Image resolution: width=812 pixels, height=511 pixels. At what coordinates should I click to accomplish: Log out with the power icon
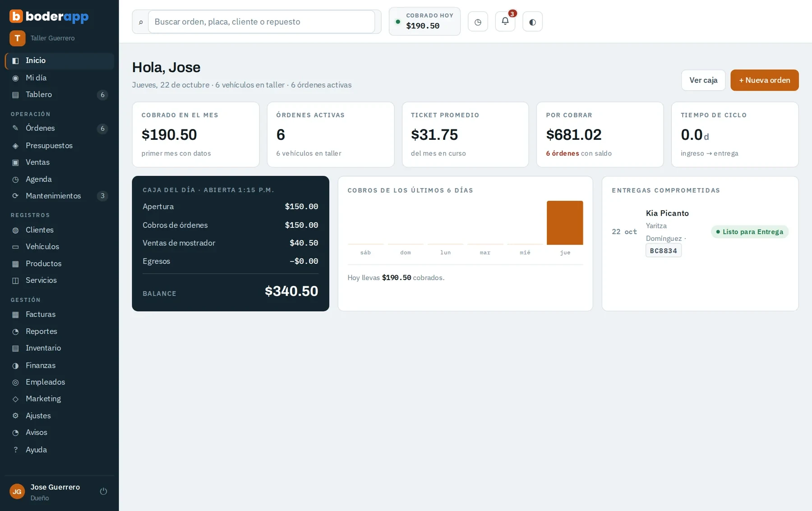(x=103, y=491)
